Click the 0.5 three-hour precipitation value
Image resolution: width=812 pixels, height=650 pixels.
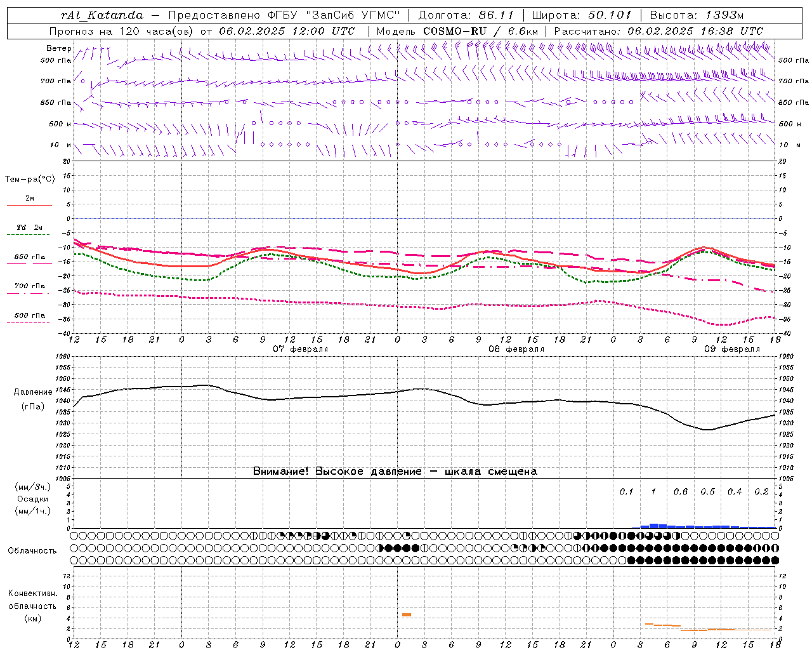coord(707,491)
